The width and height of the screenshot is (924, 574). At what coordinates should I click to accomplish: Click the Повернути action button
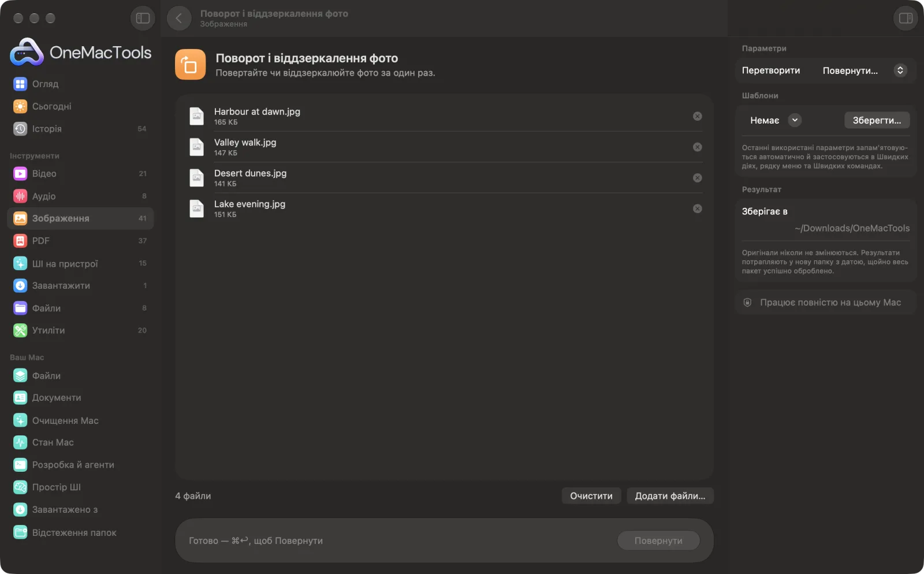click(658, 541)
